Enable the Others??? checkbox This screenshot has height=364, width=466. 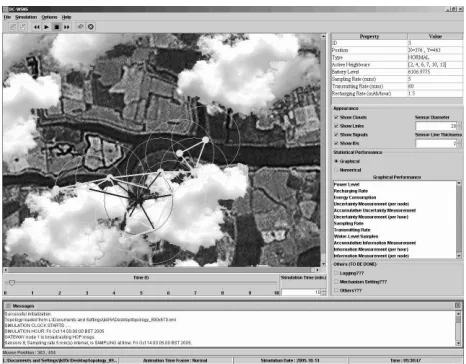coord(336,291)
